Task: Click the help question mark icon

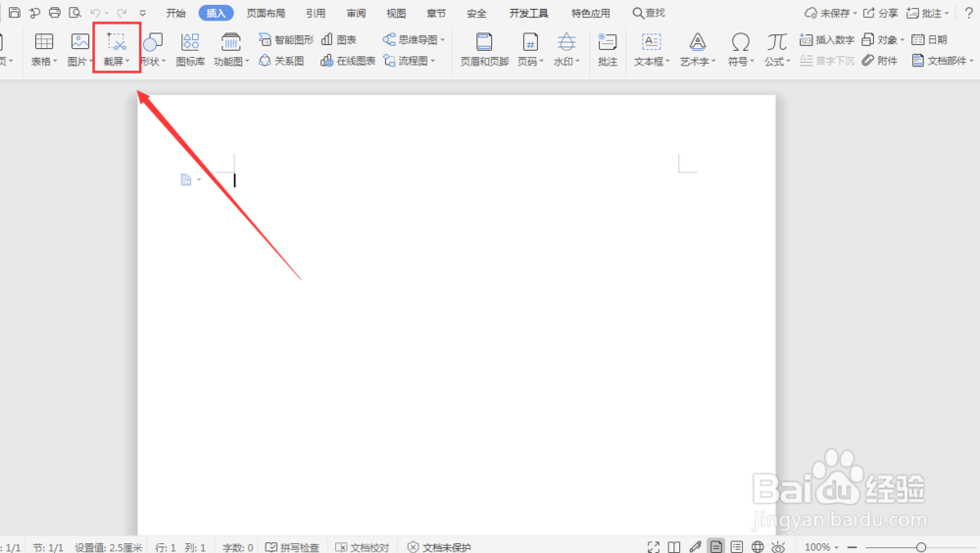Action: [969, 13]
